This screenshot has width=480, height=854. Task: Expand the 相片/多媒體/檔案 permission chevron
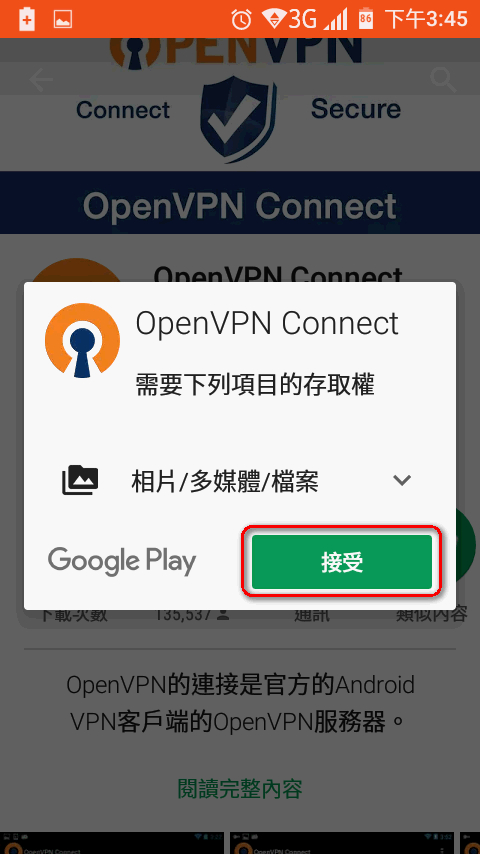(402, 480)
